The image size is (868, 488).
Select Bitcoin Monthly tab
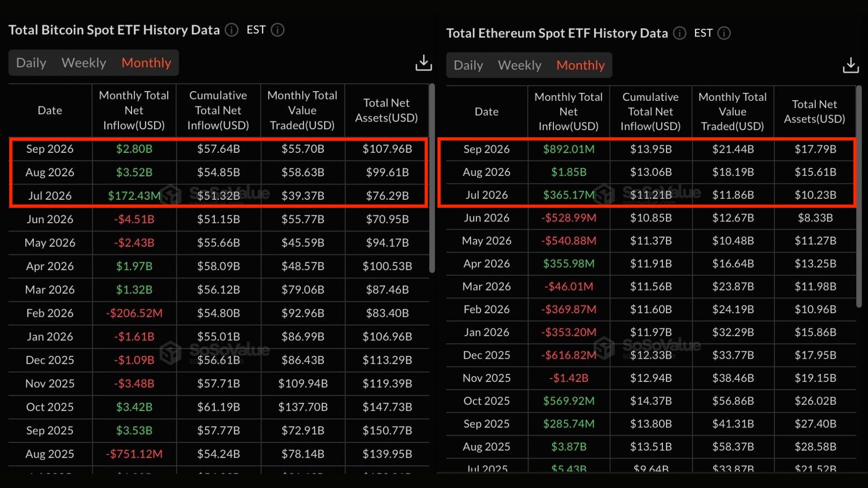tap(146, 63)
